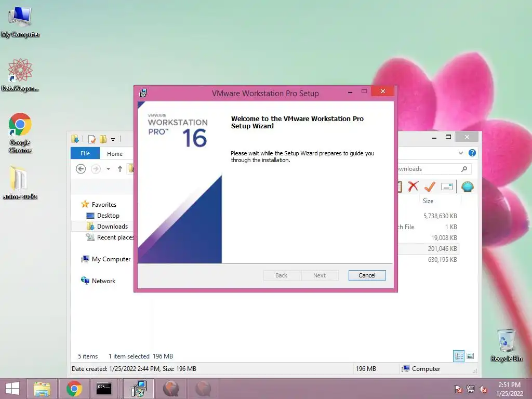Viewport: 532px width, 399px height.
Task: Open Customize Quick Access Toolbar dropdown
Action: tap(113, 139)
